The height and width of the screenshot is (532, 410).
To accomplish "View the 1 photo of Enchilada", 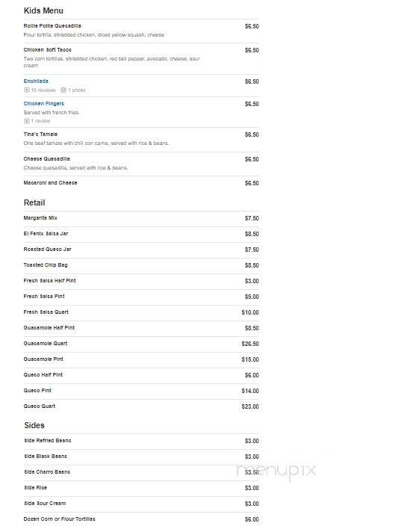I will tap(77, 90).
